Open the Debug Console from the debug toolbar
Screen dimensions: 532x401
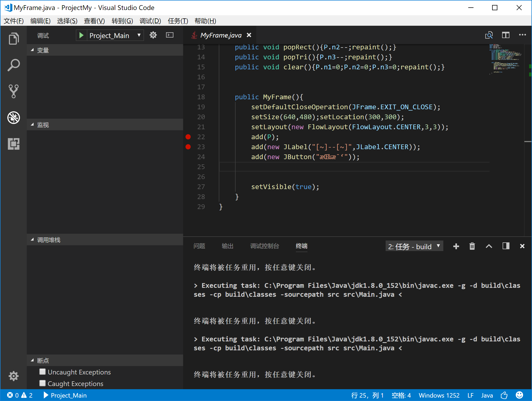[x=170, y=35]
